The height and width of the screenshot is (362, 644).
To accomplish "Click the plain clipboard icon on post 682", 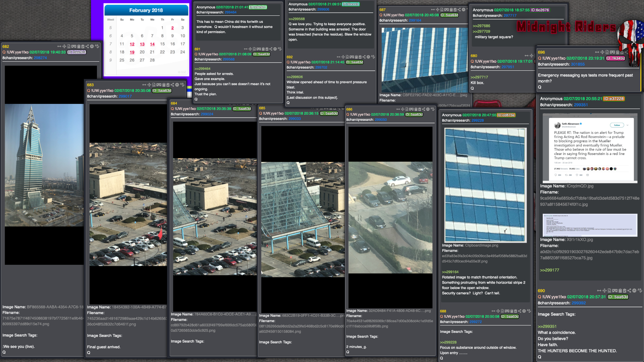I will pos(79,46).
